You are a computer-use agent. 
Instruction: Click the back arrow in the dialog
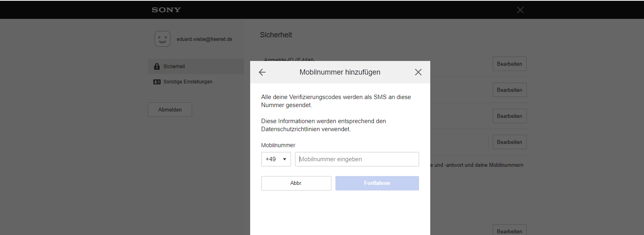click(x=262, y=72)
